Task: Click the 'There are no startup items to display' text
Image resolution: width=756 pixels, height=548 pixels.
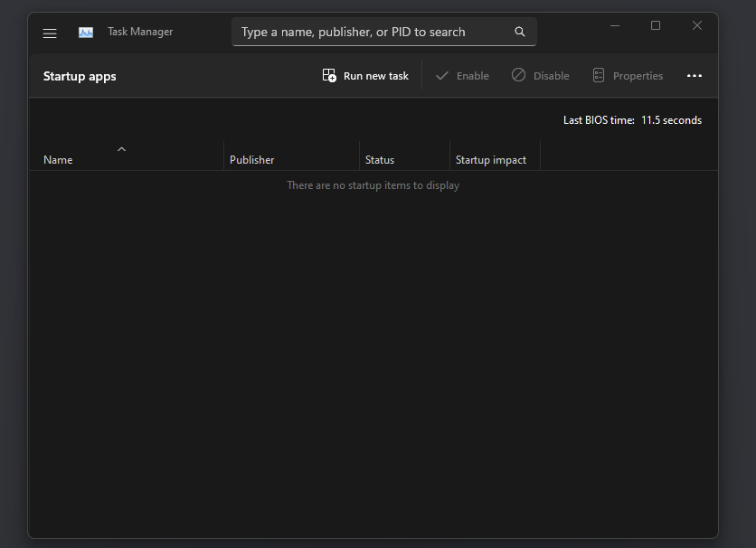Action: click(x=373, y=185)
